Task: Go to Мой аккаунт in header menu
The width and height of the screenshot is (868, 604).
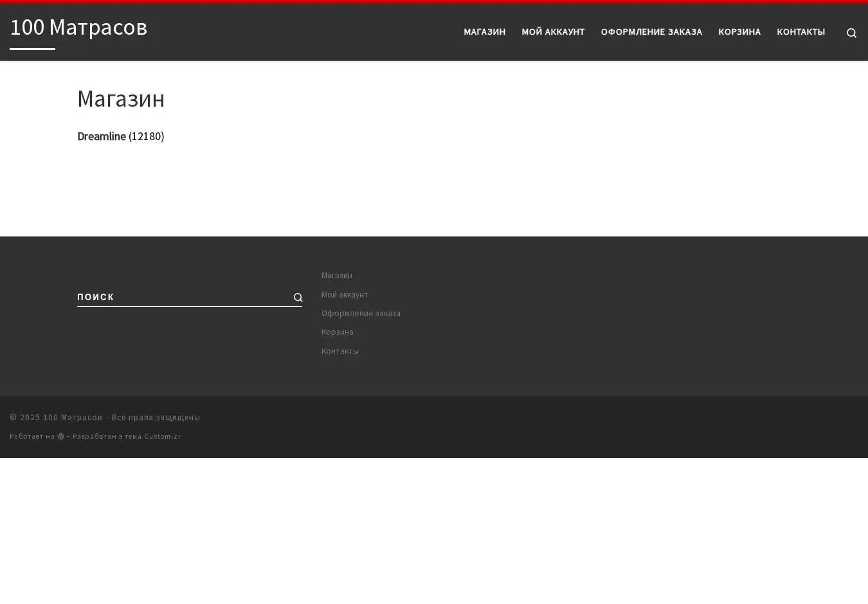Action: pyautogui.click(x=552, y=32)
